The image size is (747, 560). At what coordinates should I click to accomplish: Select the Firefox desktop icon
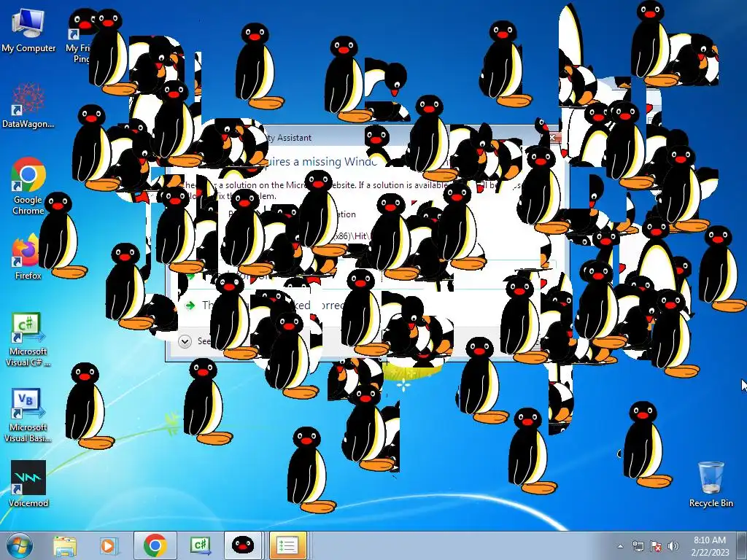coord(28,257)
